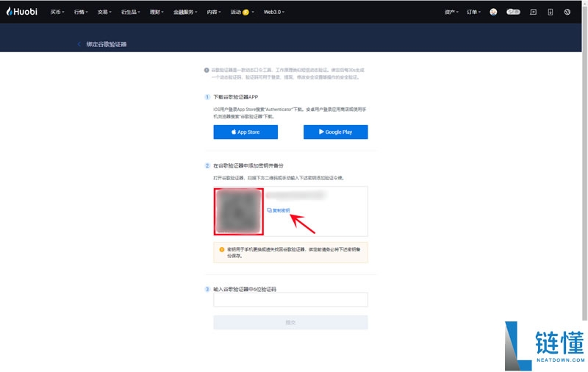Expand the 金融服务 menu
588x372 pixels.
[x=185, y=12]
